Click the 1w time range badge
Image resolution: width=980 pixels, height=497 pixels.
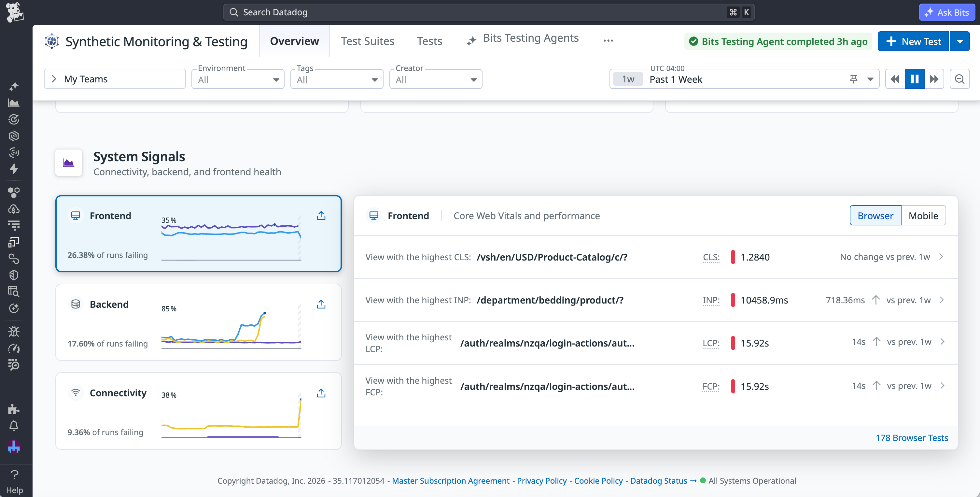tap(628, 79)
